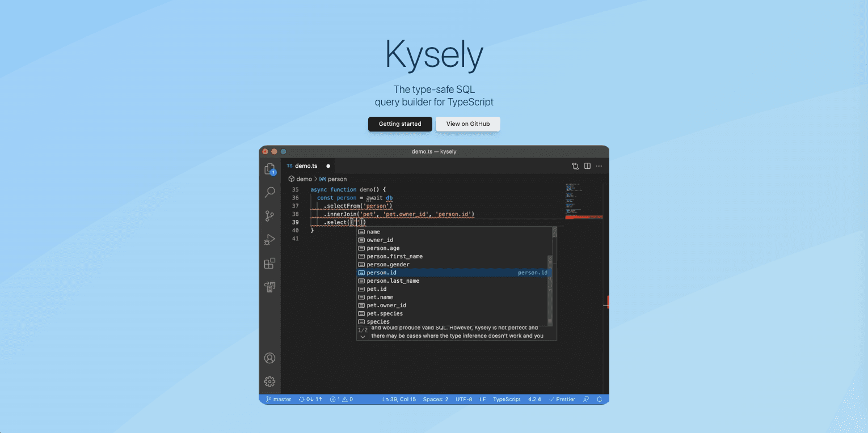Click the LF end-of-line indicator
Screen dimensions: 868x433
tap(483, 399)
